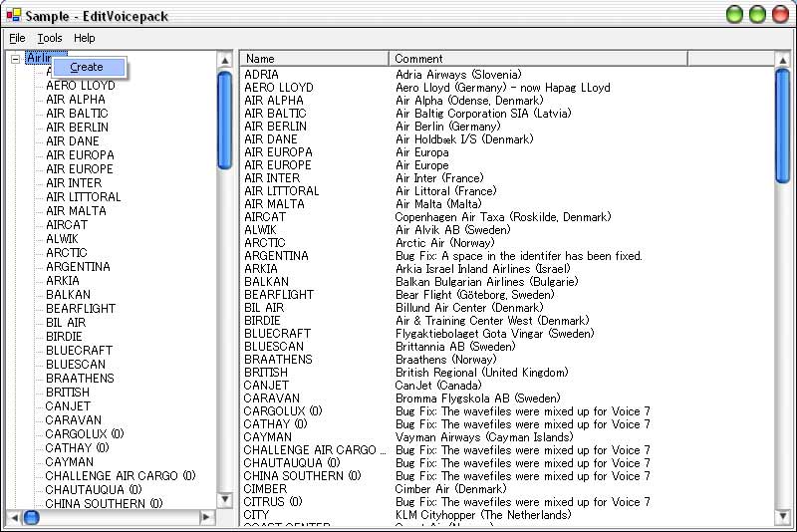The height and width of the screenshot is (532, 797).
Task: Click comment 'Flygaktiebolaget Gota Vingar (Sweden)'
Action: tap(494, 334)
